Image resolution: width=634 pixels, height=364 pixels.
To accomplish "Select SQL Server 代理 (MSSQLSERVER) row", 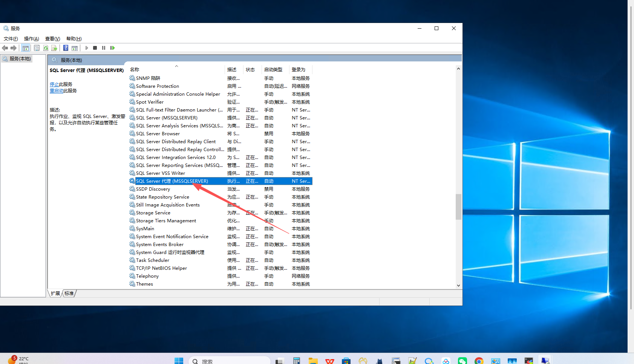I will pos(221,181).
